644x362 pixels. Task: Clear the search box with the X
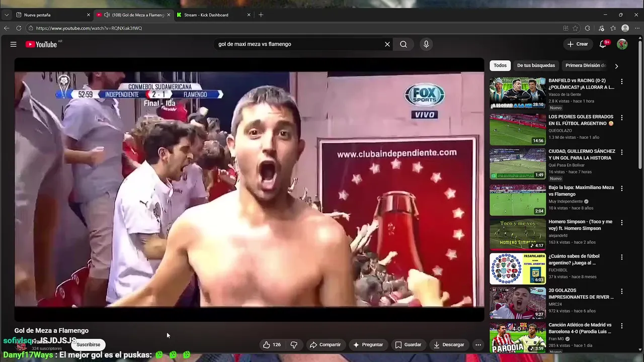[387, 44]
